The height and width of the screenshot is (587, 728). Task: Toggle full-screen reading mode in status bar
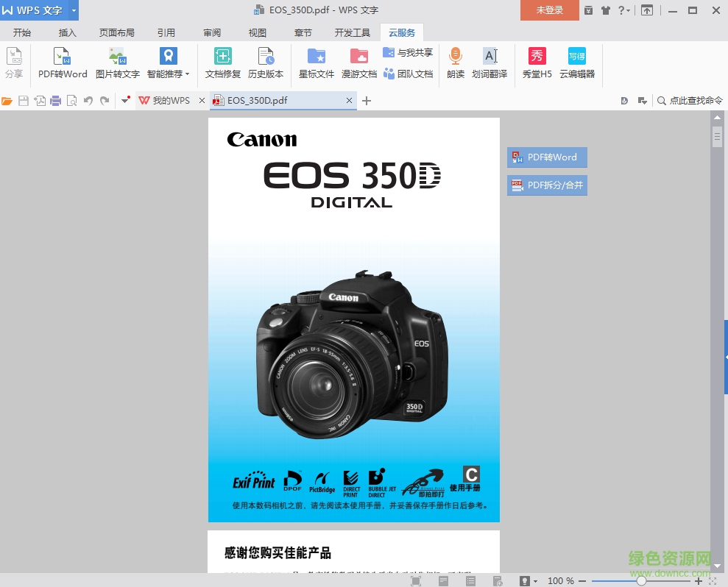(416, 581)
